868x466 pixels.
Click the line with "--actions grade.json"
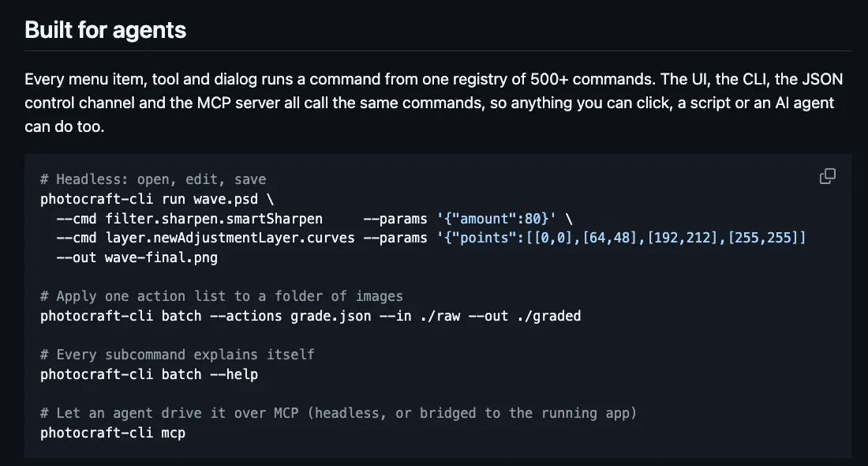[x=311, y=316]
